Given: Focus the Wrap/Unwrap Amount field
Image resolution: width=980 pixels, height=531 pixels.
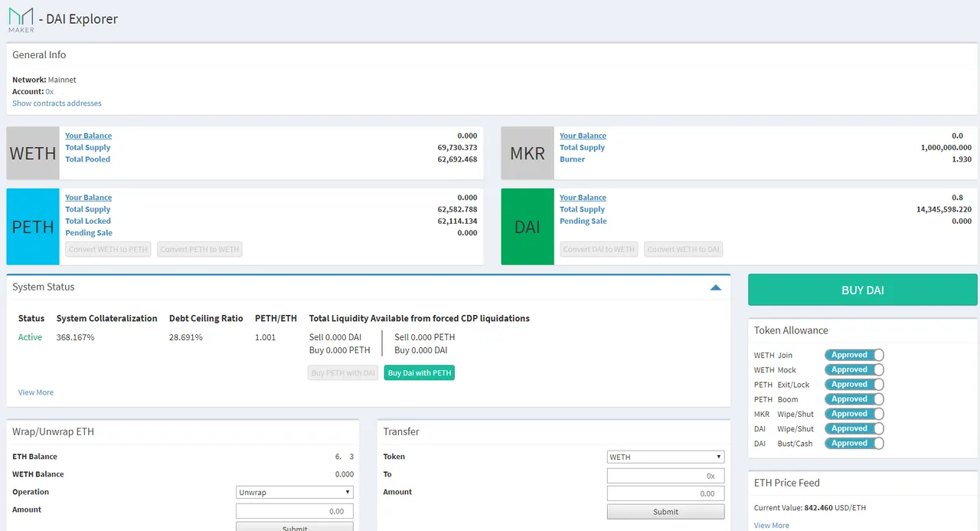Looking at the screenshot, I should coord(295,511).
